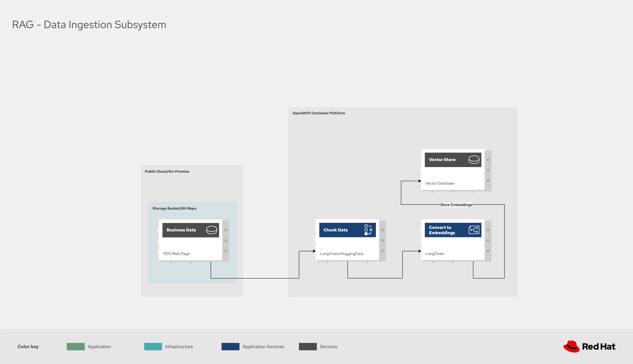
Task: Click the embeddings diagram icon in Convert to Embeddings
Action: pos(474,230)
